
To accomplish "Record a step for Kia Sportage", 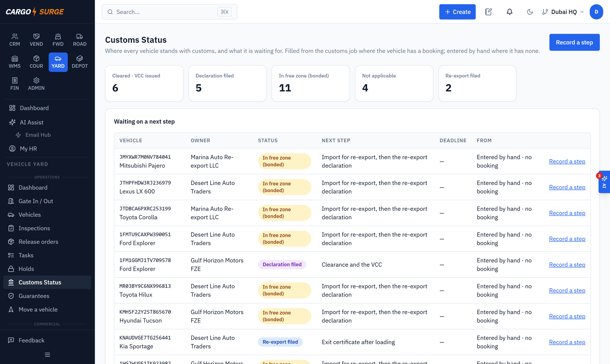I will 567,342.
